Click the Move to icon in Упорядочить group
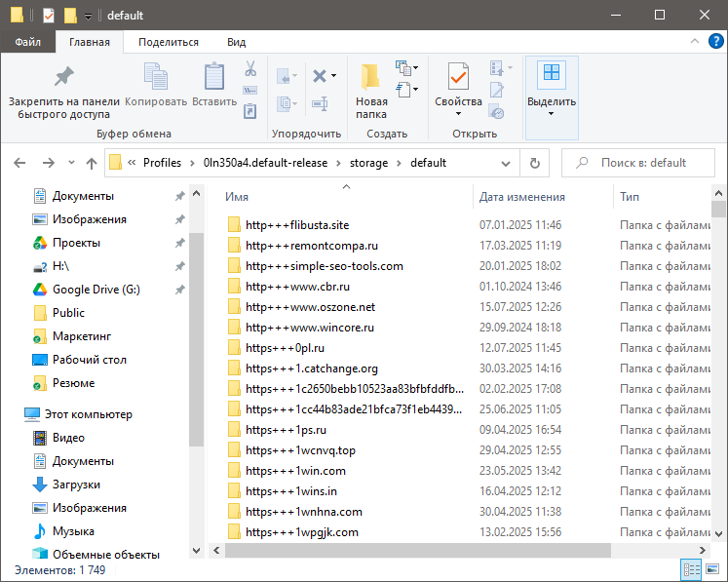The height and width of the screenshot is (582, 728). pos(284,76)
